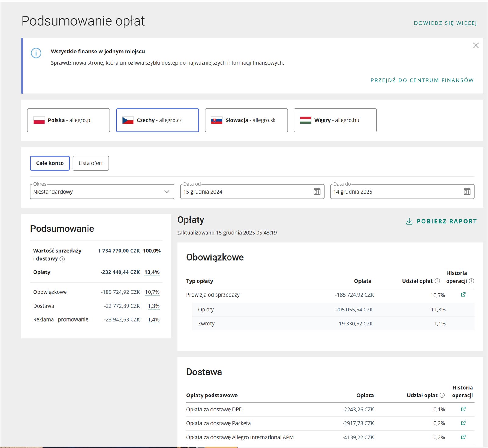The image size is (488, 448).
Task: Open operation history for Packeta delivery fee
Action: coord(463,423)
